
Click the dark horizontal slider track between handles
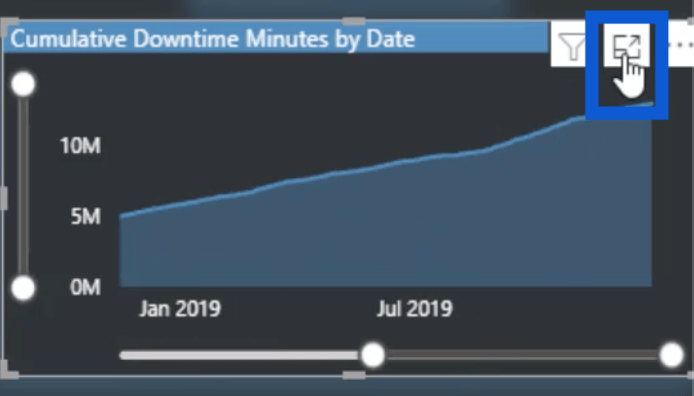522,355
